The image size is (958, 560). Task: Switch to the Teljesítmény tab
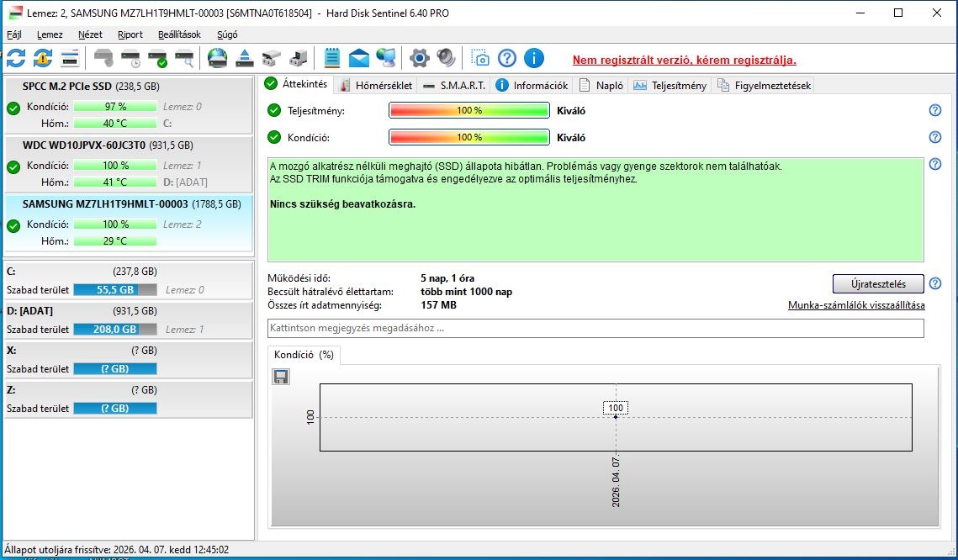(670, 86)
